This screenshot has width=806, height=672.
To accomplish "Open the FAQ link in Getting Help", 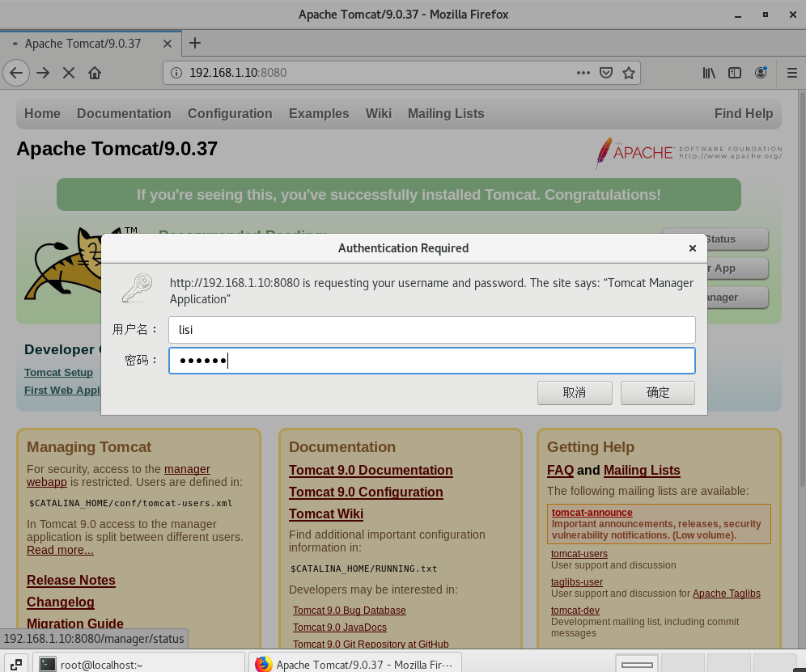I will pos(560,470).
